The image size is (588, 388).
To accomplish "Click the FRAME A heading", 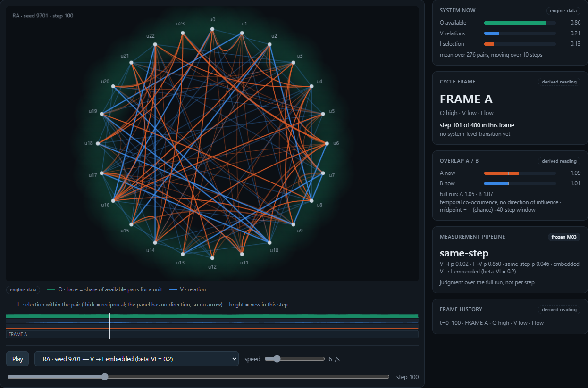I will click(x=466, y=99).
